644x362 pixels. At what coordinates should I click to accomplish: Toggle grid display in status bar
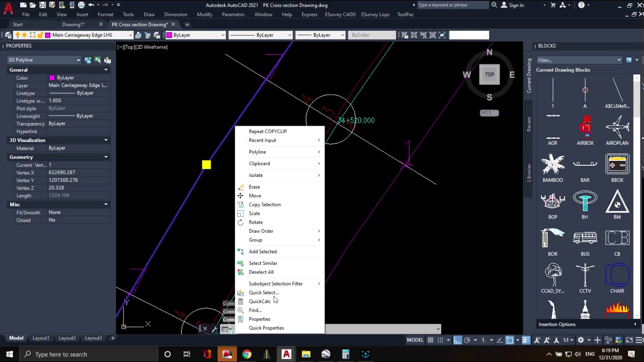[x=430, y=340]
